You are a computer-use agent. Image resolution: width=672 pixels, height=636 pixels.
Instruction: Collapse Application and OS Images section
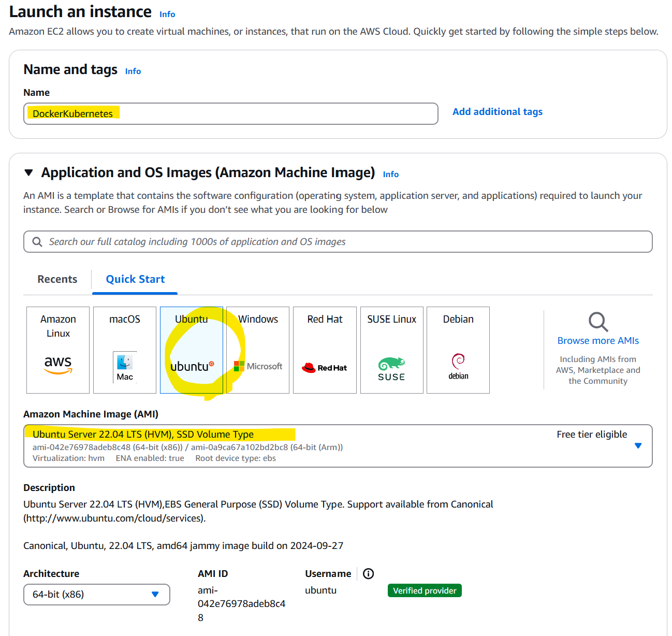click(x=29, y=172)
